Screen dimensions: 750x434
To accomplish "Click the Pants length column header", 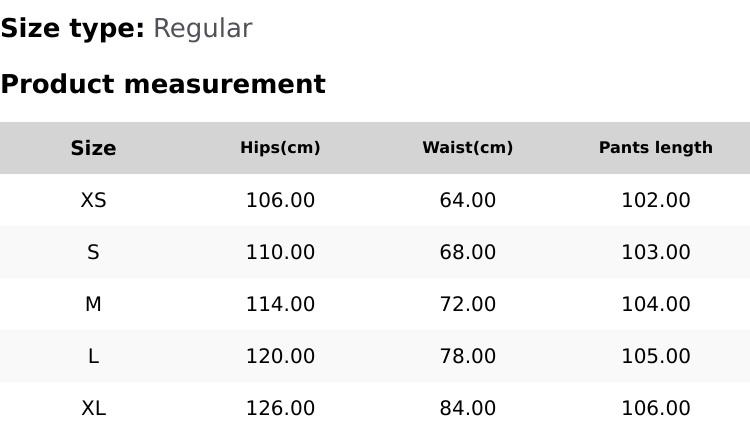I will 655,148.
